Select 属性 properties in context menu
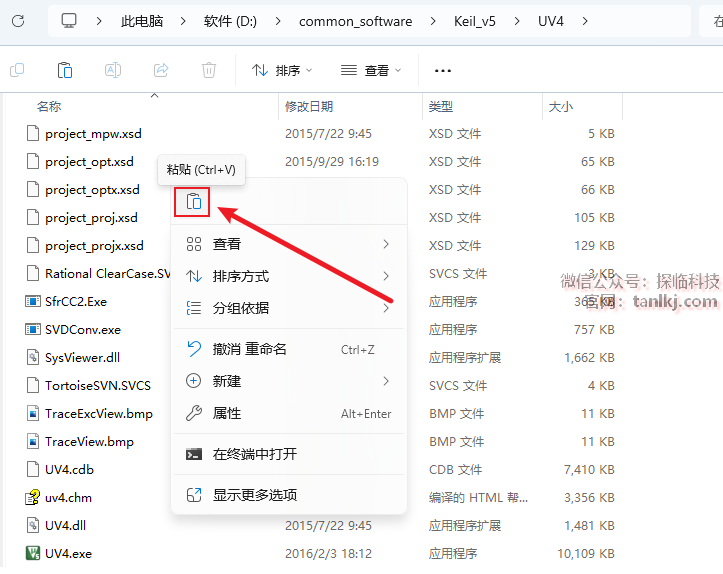 coord(289,414)
